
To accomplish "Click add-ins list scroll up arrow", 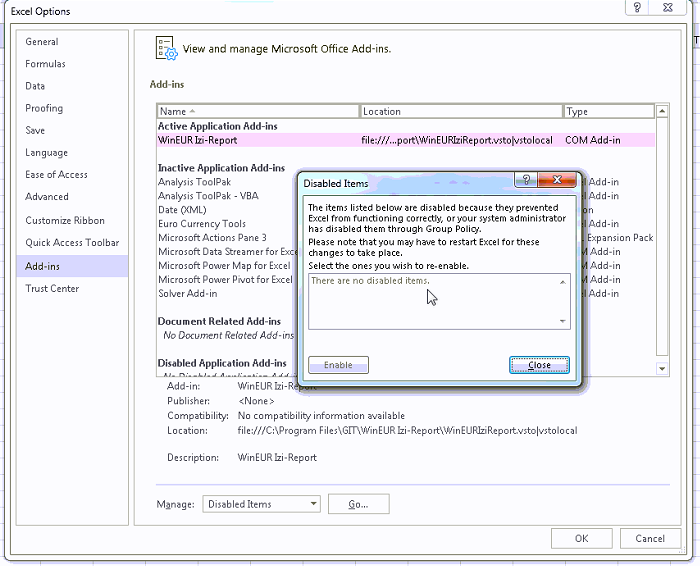I will pyautogui.click(x=662, y=111).
